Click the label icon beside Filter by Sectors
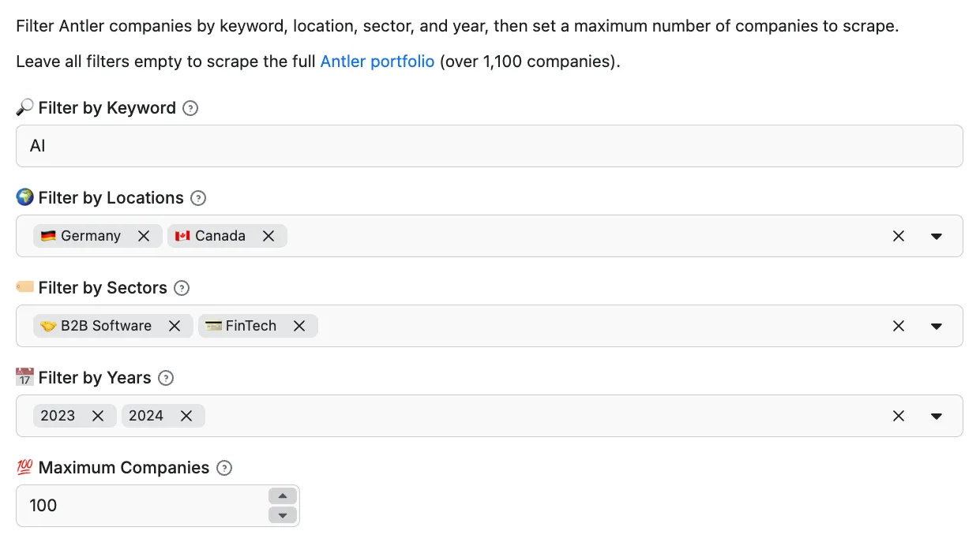This screenshot has height=546, width=980. pos(24,287)
